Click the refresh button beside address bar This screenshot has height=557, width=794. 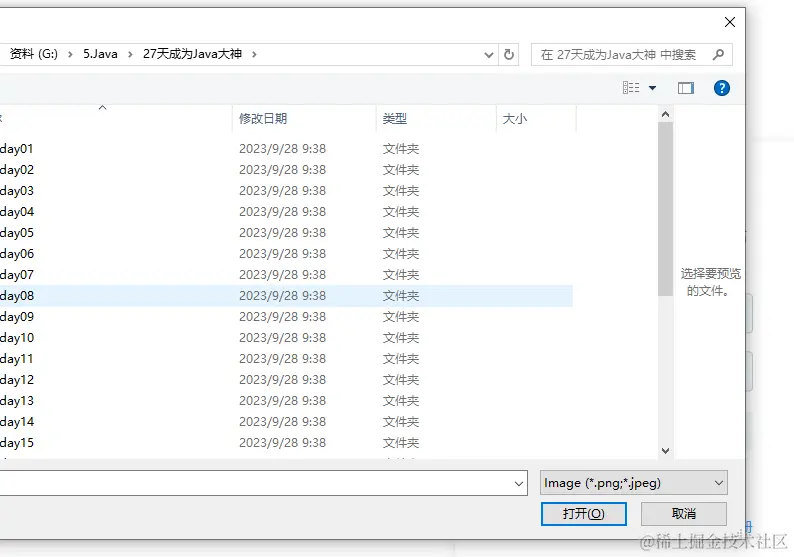click(509, 55)
